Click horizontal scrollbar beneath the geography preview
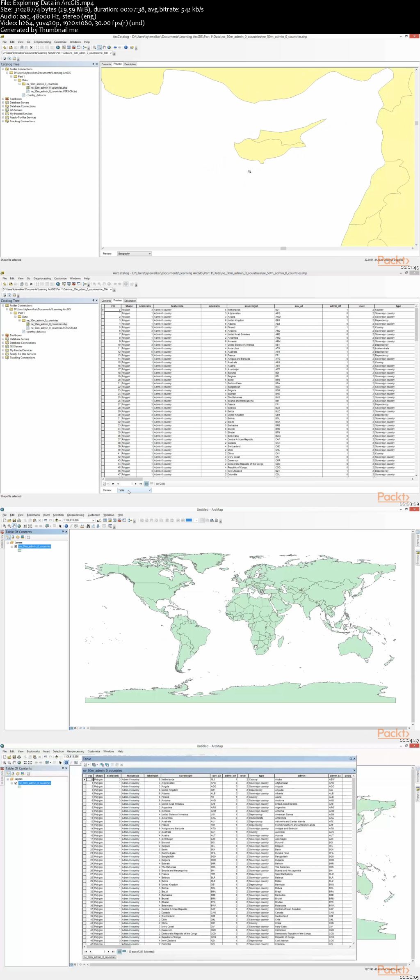420x980 pixels. pyautogui.click(x=283, y=248)
